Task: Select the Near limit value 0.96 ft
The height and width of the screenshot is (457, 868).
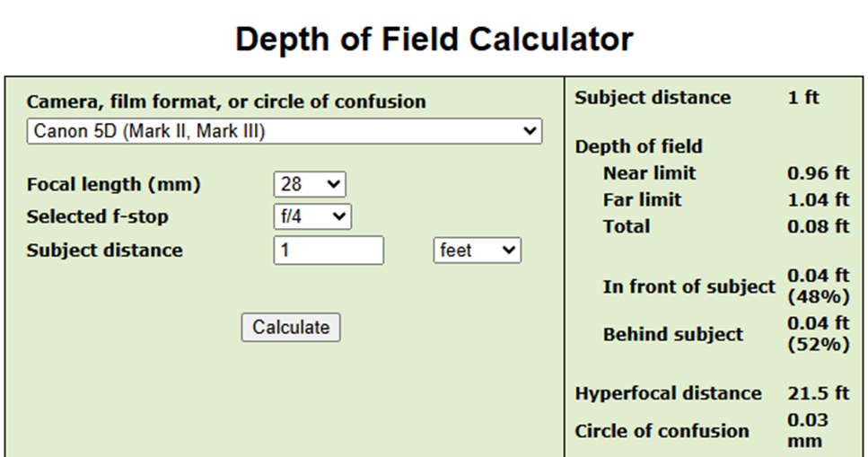Action: (x=817, y=173)
